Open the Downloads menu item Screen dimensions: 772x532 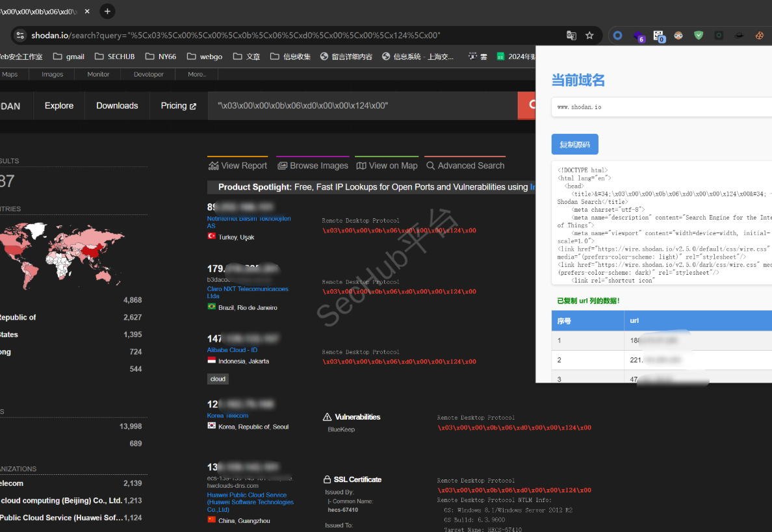117,106
